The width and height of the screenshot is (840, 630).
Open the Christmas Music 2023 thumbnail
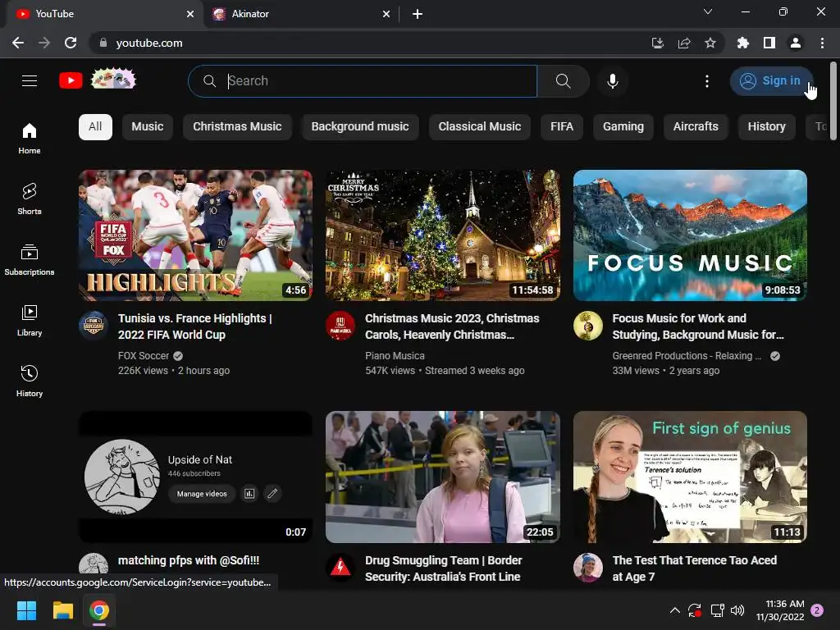443,235
